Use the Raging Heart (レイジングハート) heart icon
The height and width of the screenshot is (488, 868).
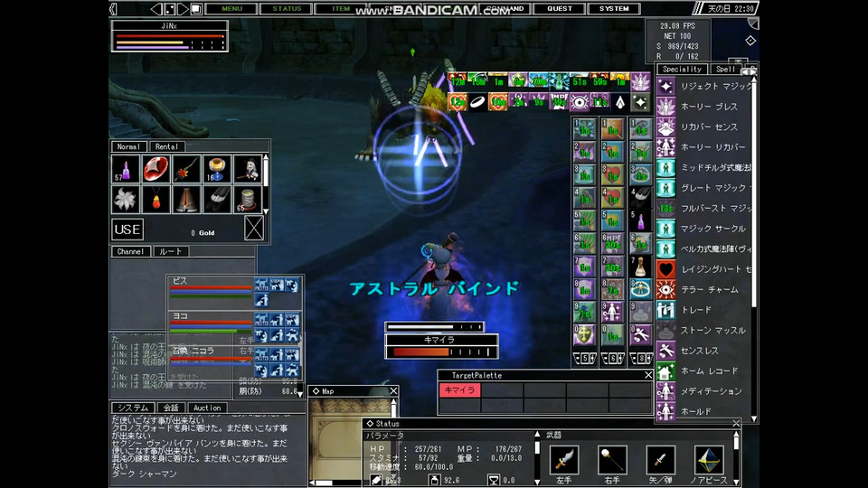tap(665, 269)
